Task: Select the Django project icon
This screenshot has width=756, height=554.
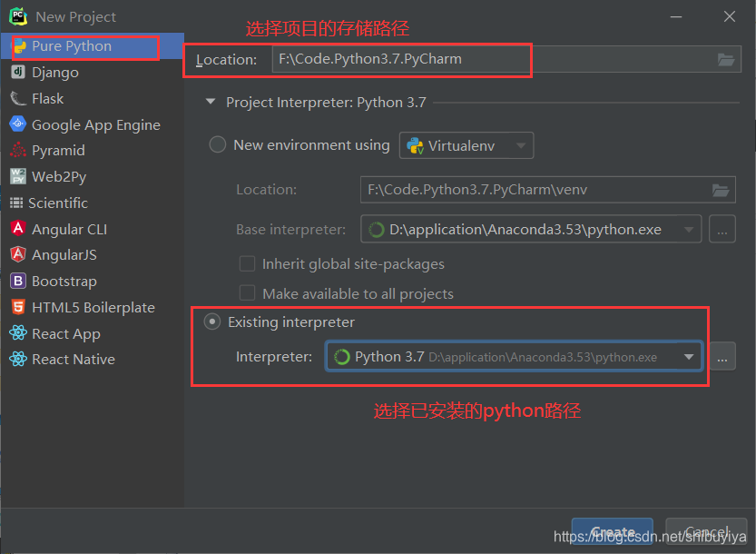Action: coord(18,72)
